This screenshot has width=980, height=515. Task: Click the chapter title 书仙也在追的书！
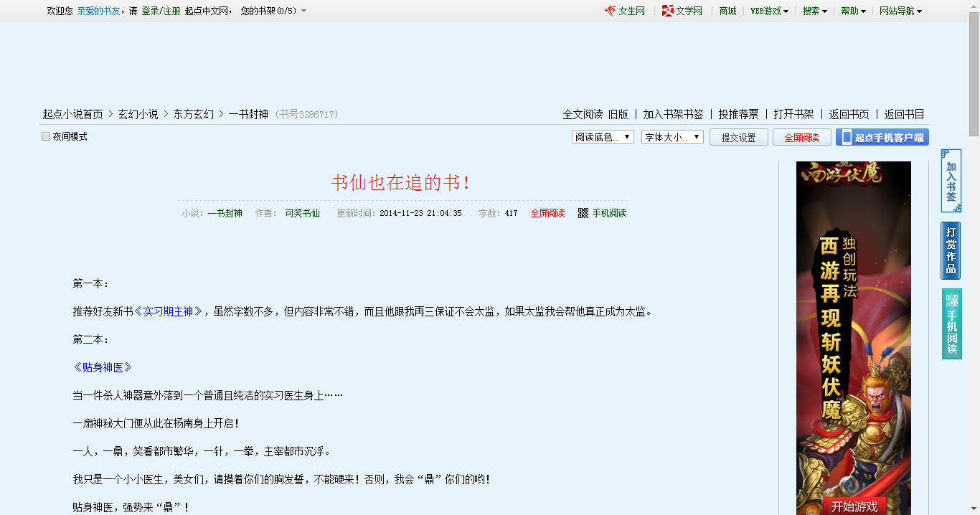tap(402, 183)
